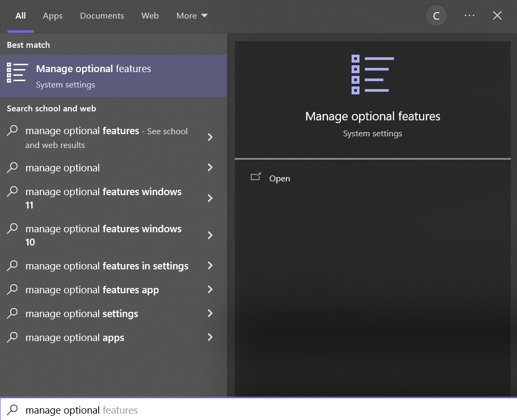The width and height of the screenshot is (517, 420).
Task: Click magnifier icon beside 'manage optional apps'
Action: pyautogui.click(x=13, y=337)
